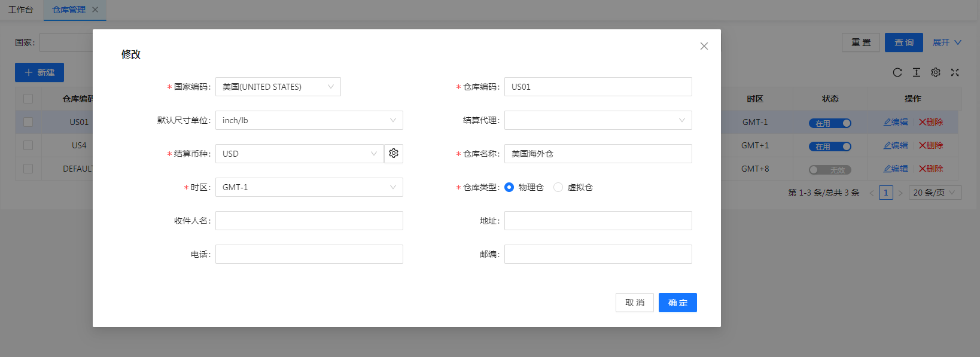Expand the 时区 timezone dropdown
This screenshot has height=357, width=980.
tap(309, 187)
